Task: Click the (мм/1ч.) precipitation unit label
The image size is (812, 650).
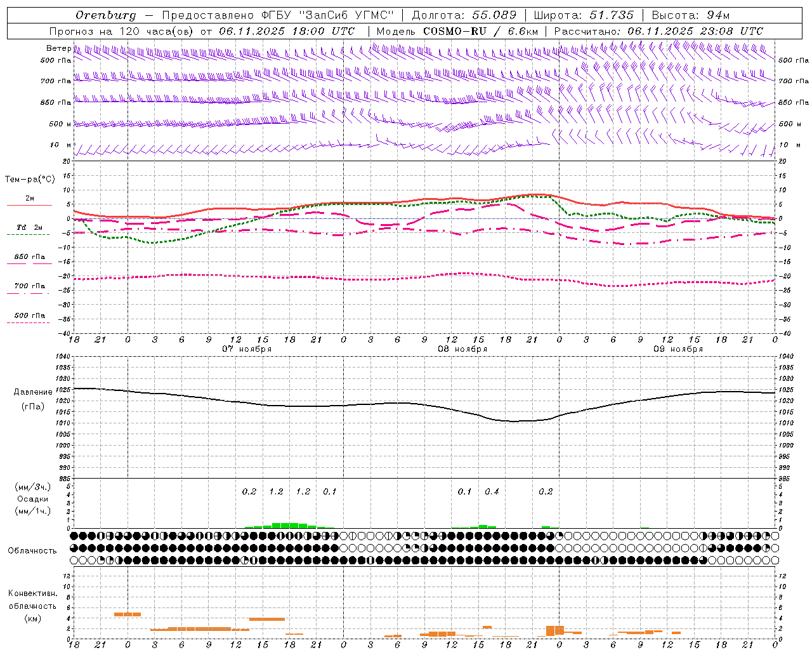Action: (x=33, y=511)
